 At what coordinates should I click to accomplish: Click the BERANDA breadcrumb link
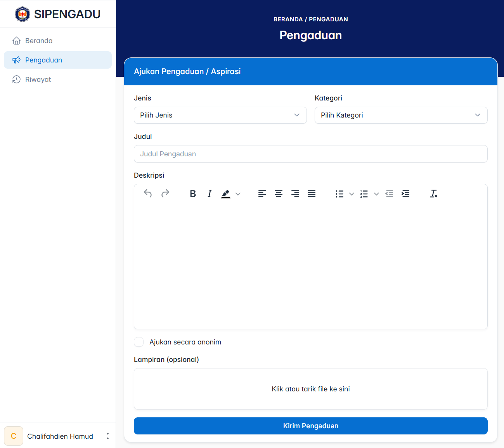click(x=288, y=19)
